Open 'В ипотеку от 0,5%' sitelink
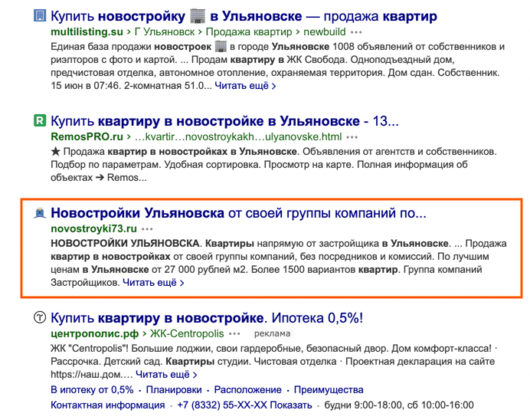530x420 pixels. tap(92, 389)
